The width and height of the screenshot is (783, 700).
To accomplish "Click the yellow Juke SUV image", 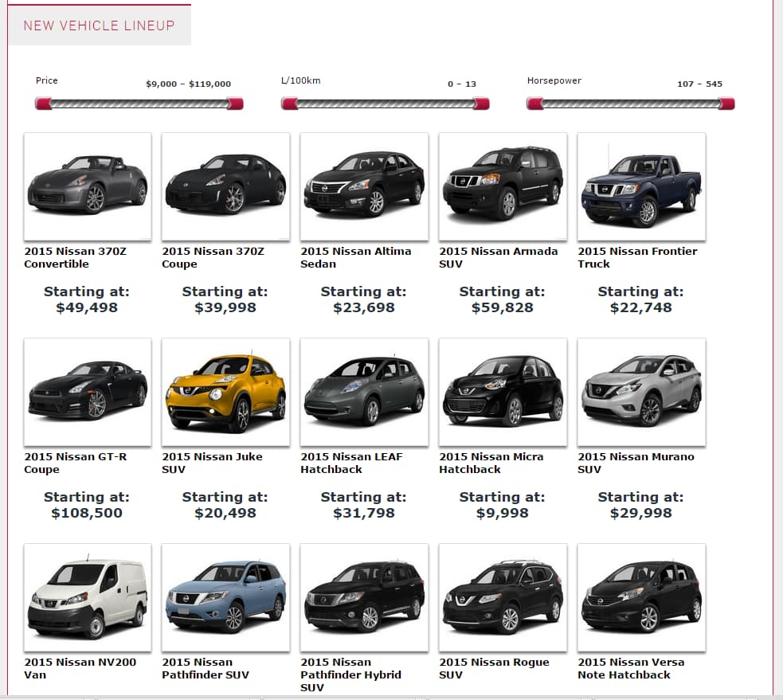I will click(225, 391).
